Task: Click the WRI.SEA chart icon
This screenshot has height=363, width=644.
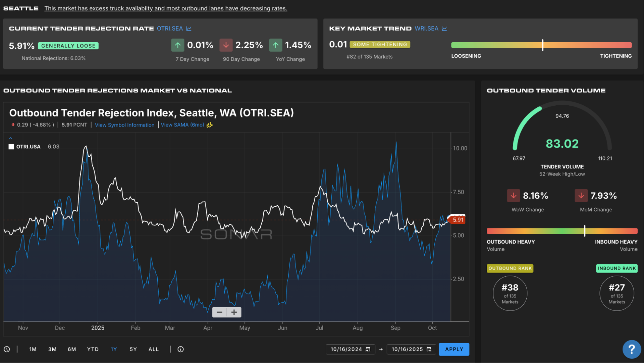Action: point(444,29)
